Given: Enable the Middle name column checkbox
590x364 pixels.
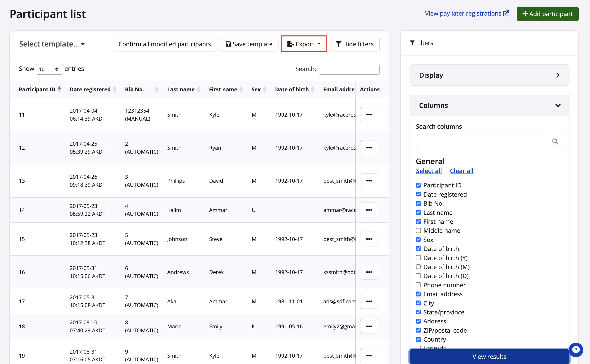Looking at the screenshot, I should (x=418, y=230).
